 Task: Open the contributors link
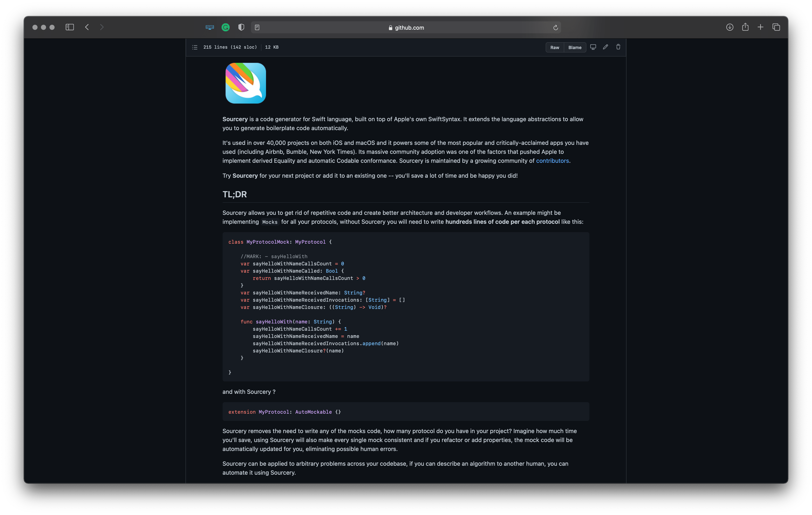(552, 161)
